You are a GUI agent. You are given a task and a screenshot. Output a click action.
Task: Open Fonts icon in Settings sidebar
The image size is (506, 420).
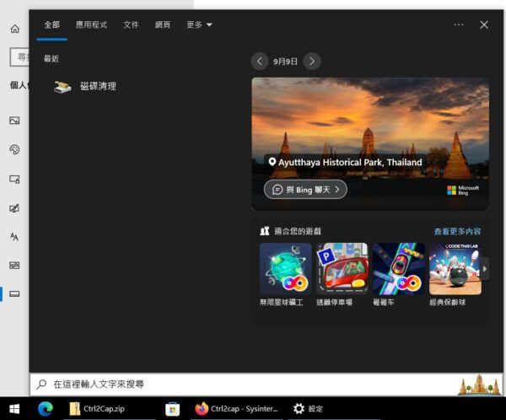pyautogui.click(x=14, y=237)
